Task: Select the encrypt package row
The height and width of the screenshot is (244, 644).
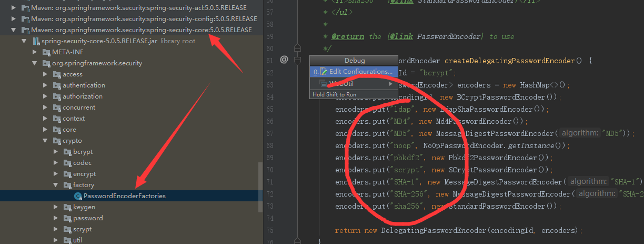Action: (132, 174)
